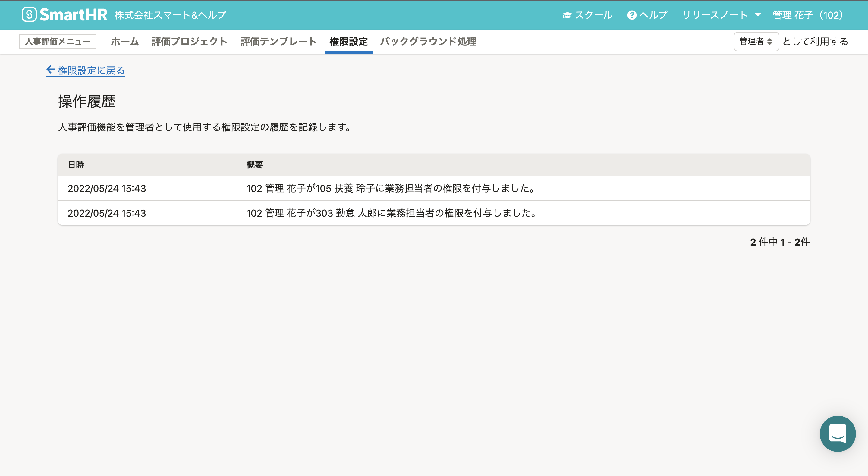Click the summary mentioning 105 扶養 玲子

391,188
